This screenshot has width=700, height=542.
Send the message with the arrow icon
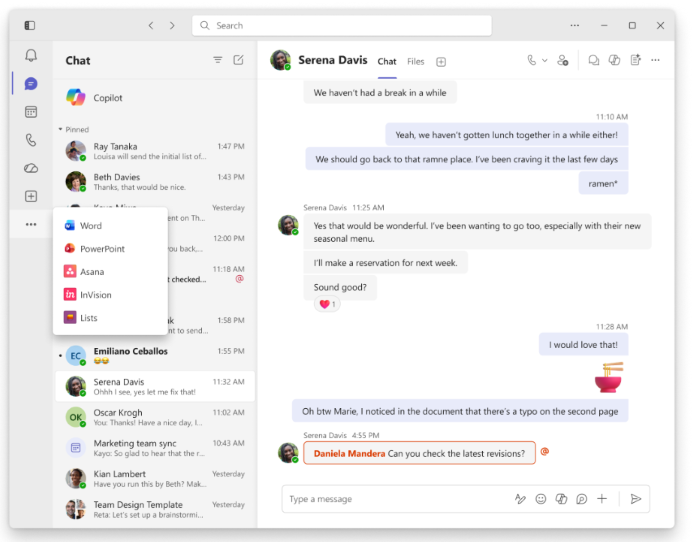pos(635,499)
